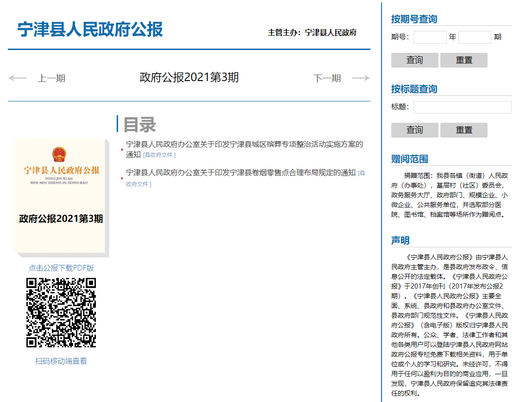
Task: Click the QR code for mobile viewing
Action: click(61, 312)
